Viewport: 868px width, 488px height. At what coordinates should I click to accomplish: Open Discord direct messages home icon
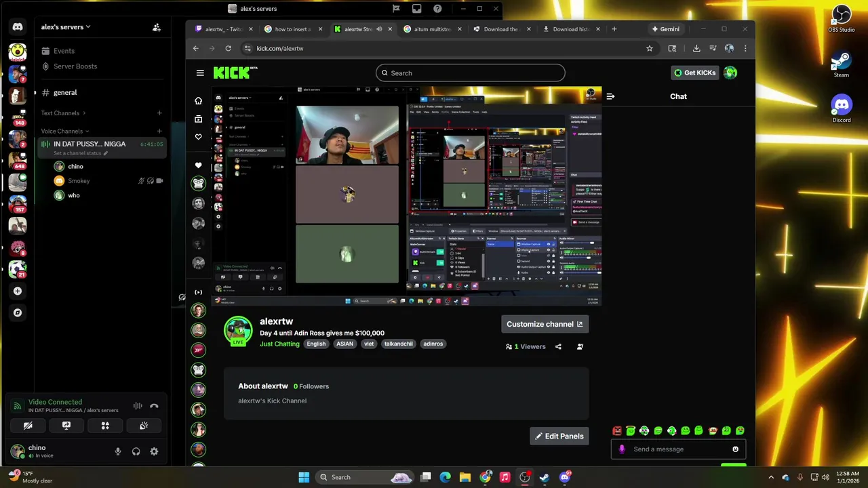[x=18, y=27]
